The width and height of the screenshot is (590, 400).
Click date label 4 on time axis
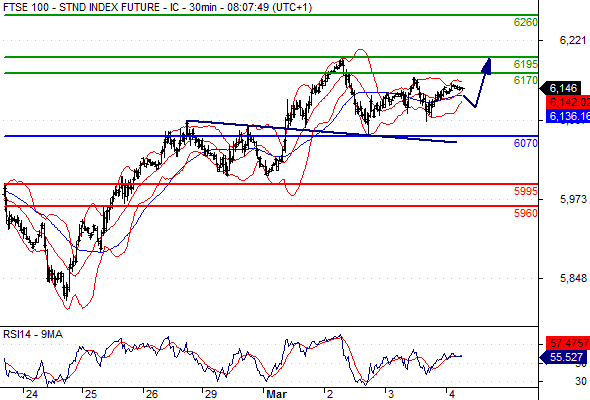click(452, 394)
